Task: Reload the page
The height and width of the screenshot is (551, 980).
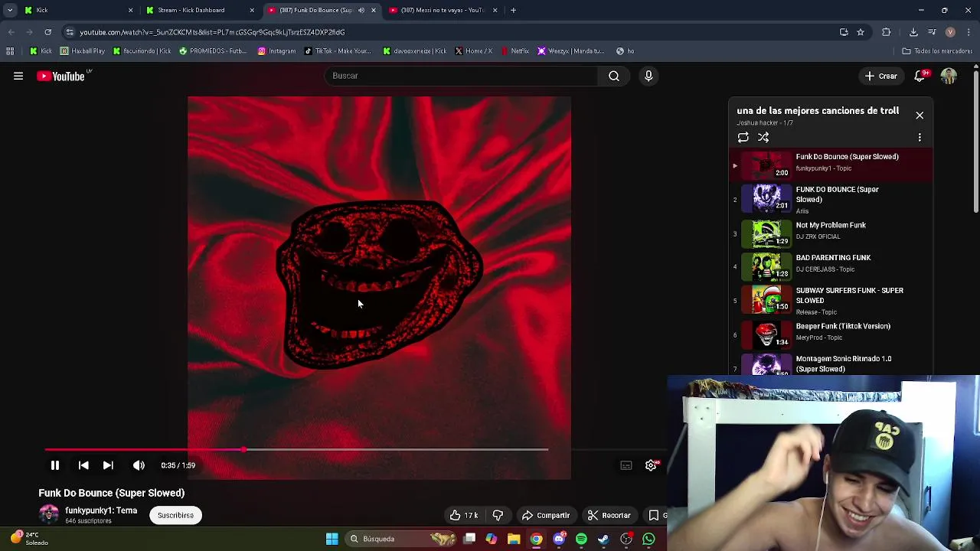Action: (47, 32)
